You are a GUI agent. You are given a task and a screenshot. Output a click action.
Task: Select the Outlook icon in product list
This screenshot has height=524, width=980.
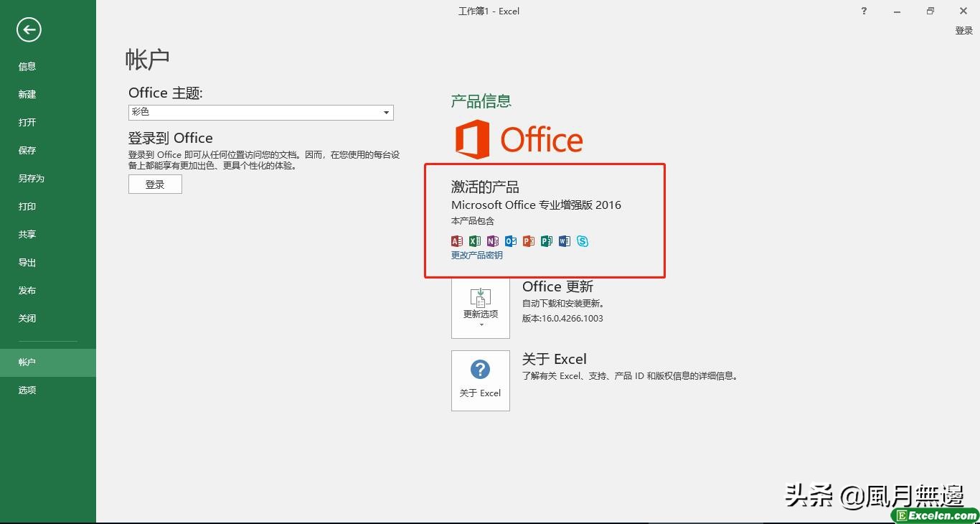point(511,241)
